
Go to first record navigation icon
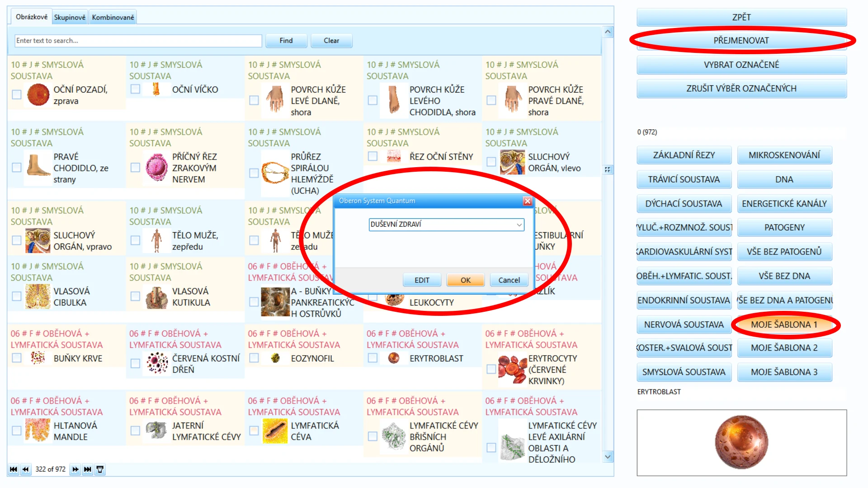coord(14,469)
